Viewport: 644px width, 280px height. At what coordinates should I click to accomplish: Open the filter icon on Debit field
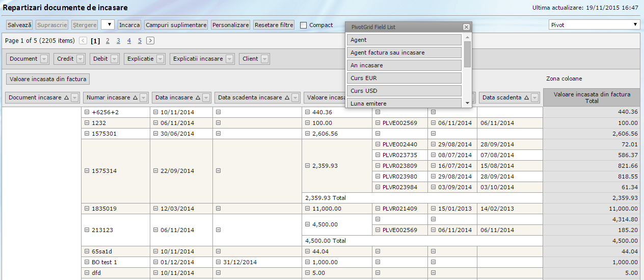114,59
